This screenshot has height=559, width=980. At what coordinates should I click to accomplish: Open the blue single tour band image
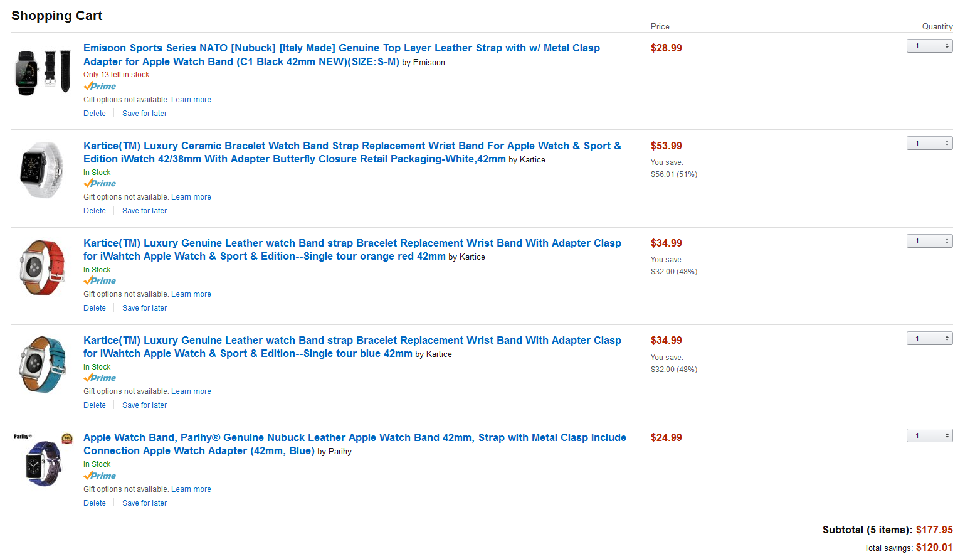click(x=43, y=365)
